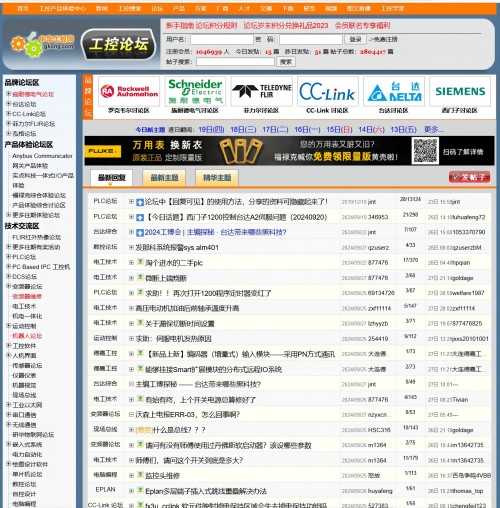Open the Anybus Communicator sidebar link
This screenshot has width=500, height=508.
pyautogui.click(x=42, y=156)
